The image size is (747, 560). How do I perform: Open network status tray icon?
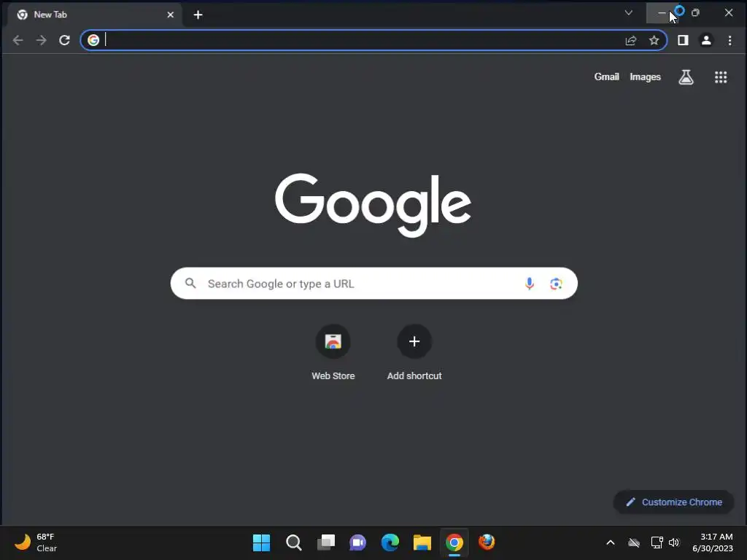point(657,542)
